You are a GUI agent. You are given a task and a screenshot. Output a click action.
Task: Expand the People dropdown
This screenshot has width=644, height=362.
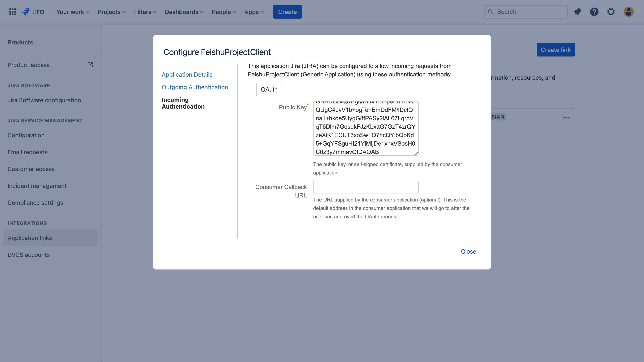point(224,12)
